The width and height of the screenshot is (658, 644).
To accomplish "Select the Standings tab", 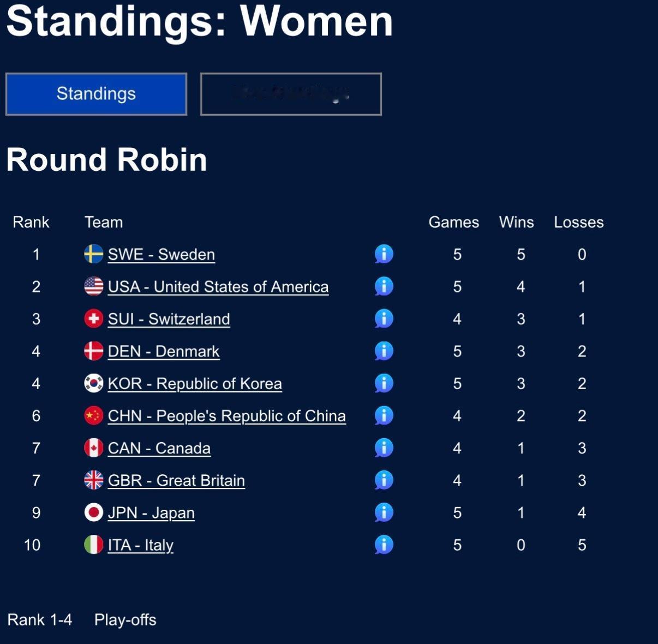I will click(96, 94).
